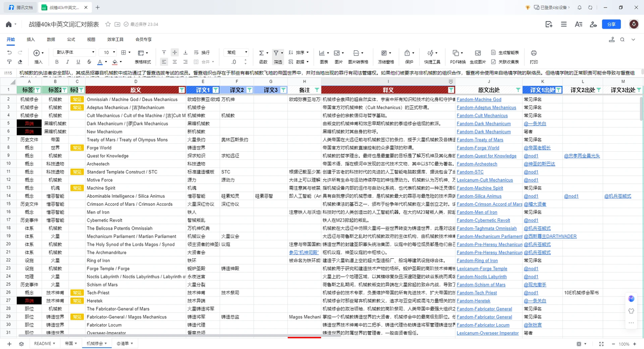Click the home icon

click(9, 24)
